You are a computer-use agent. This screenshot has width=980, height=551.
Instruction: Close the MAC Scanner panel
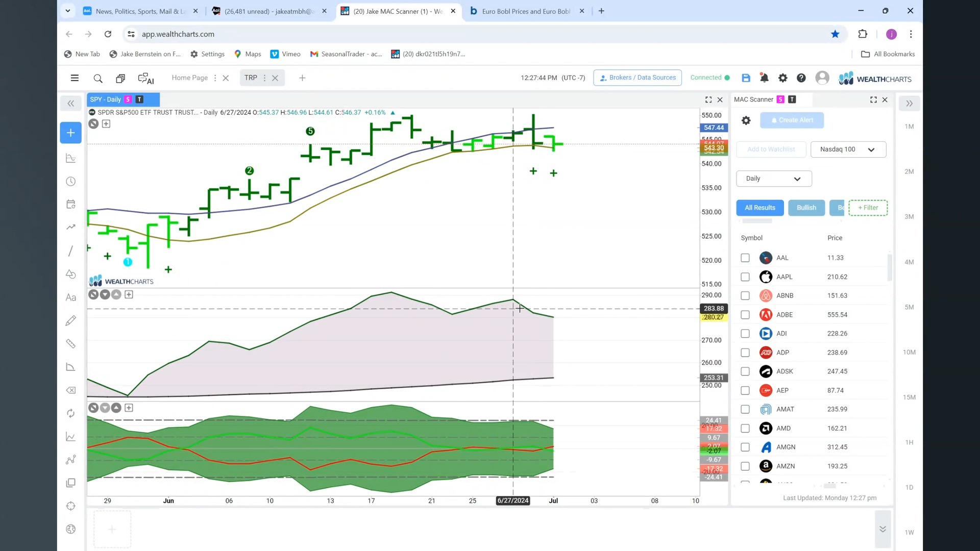point(885,99)
